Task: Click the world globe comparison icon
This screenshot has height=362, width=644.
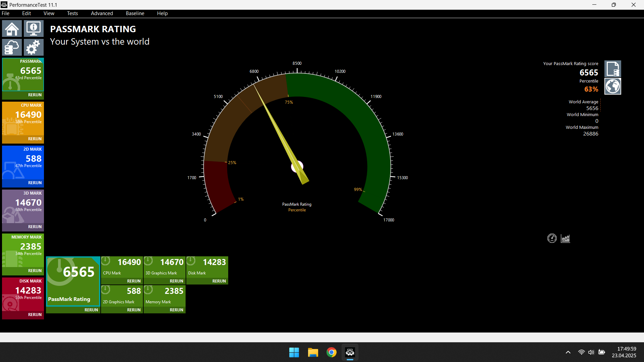Action: [613, 86]
